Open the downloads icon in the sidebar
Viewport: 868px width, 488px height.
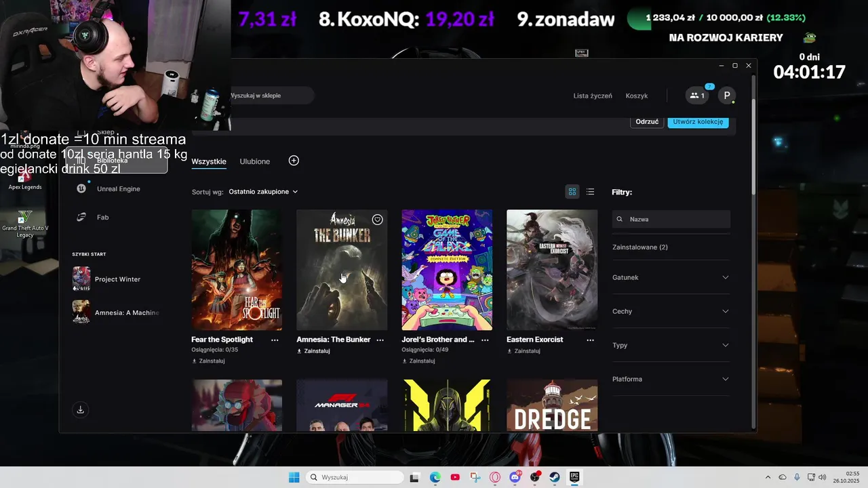pyautogui.click(x=81, y=409)
